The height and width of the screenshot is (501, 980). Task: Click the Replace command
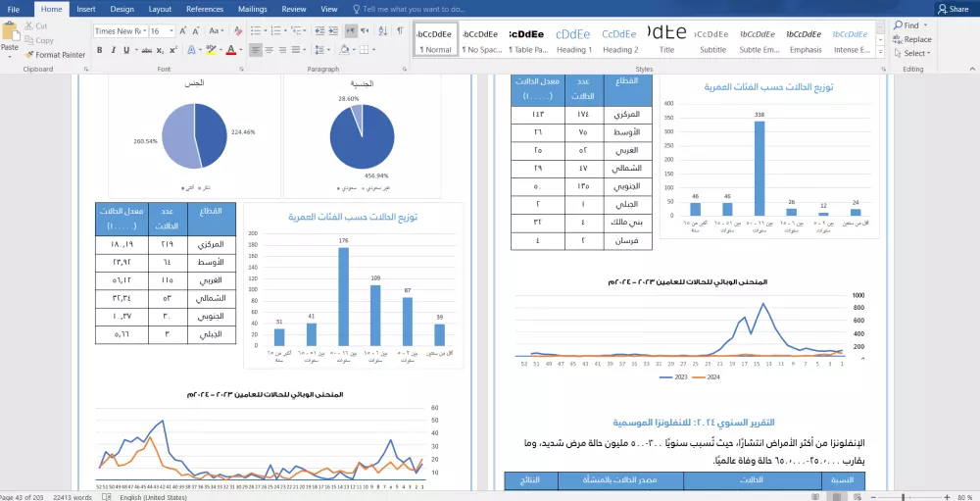click(x=911, y=39)
